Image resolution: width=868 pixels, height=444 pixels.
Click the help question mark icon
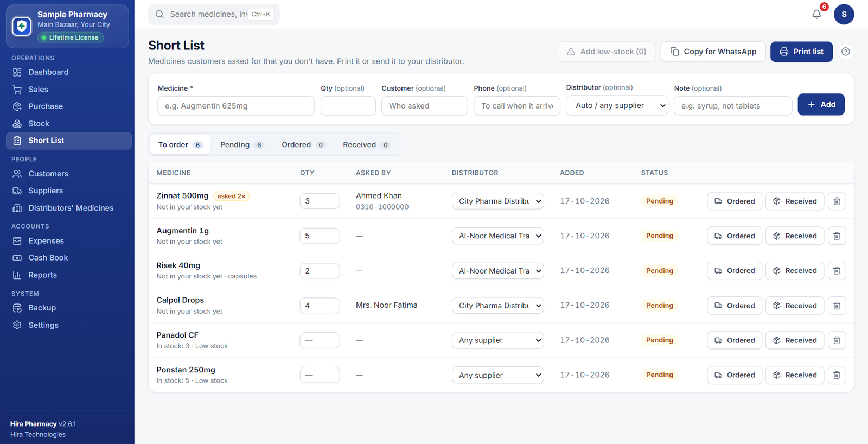coord(845,52)
